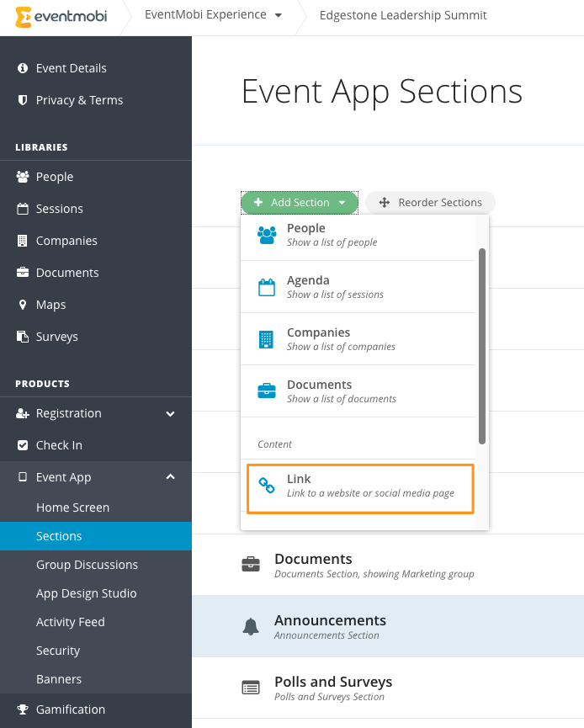Click the Documents briefcase icon in sidebar
The height and width of the screenshot is (728, 584).
[22, 273]
